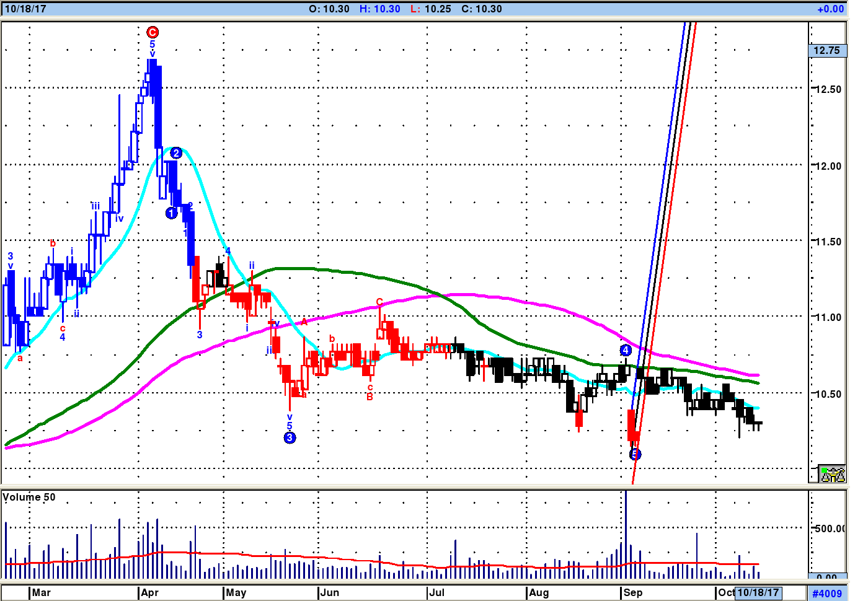Click the 10/18/17 date in header bar

coord(25,9)
